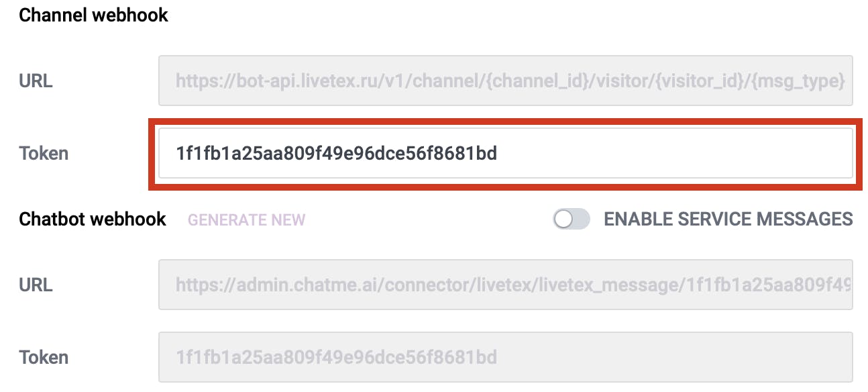This screenshot has height=392, width=868.
Task: Click the Channel webhook URL field
Action: click(x=505, y=81)
